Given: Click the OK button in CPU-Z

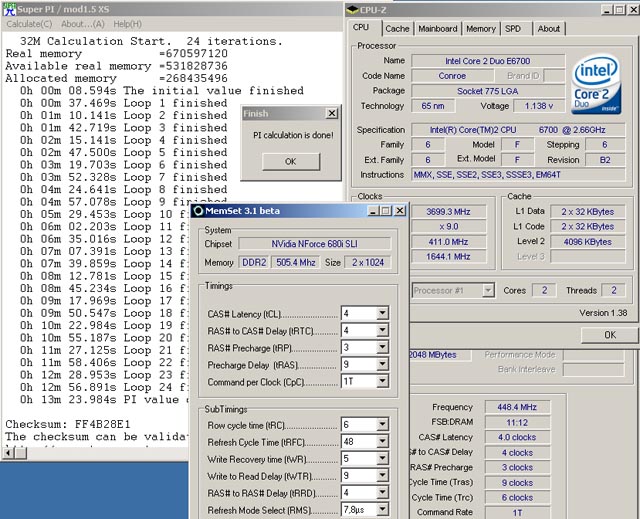Looking at the screenshot, I should pos(610,335).
